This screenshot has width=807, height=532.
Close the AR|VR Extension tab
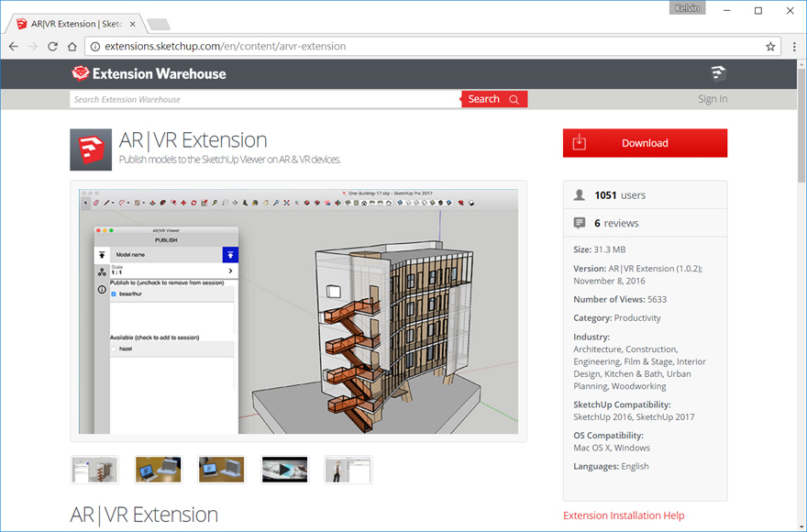(x=133, y=24)
